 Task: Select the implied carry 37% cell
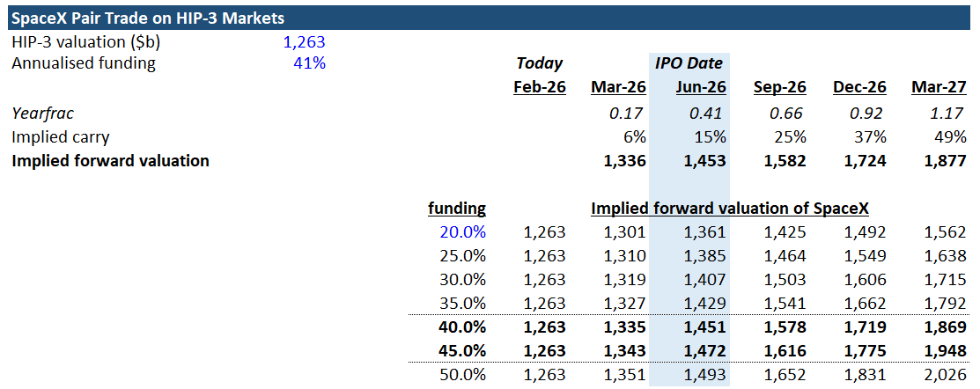871,136
